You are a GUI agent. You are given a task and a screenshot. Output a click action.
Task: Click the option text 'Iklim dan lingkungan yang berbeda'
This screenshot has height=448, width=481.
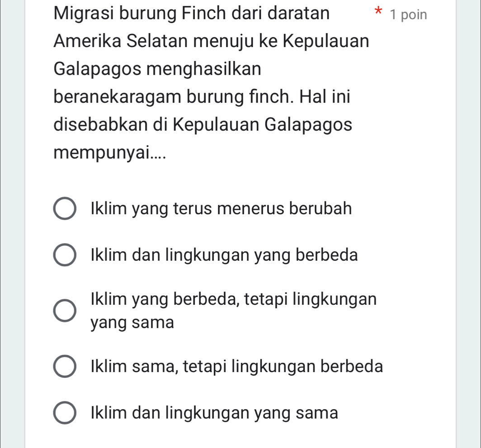click(x=224, y=255)
